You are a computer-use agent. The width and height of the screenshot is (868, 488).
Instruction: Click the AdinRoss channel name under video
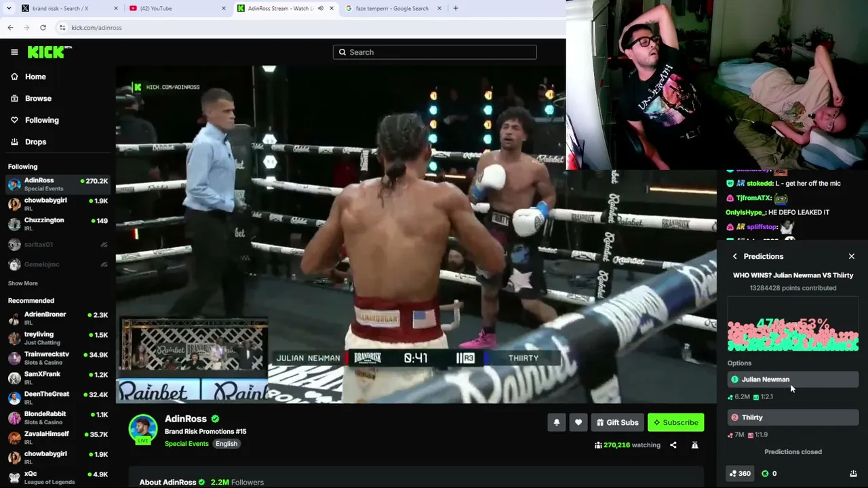tap(185, 419)
